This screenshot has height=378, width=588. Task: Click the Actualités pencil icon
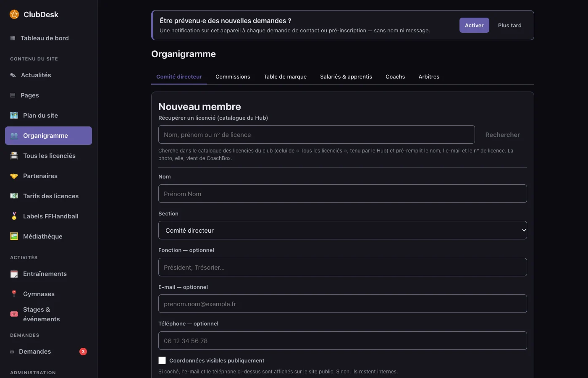click(13, 75)
